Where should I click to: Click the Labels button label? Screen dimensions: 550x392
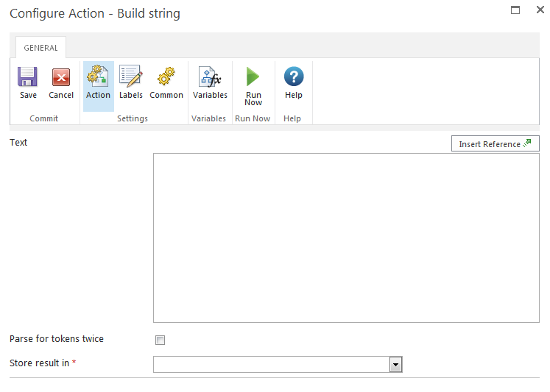131,95
